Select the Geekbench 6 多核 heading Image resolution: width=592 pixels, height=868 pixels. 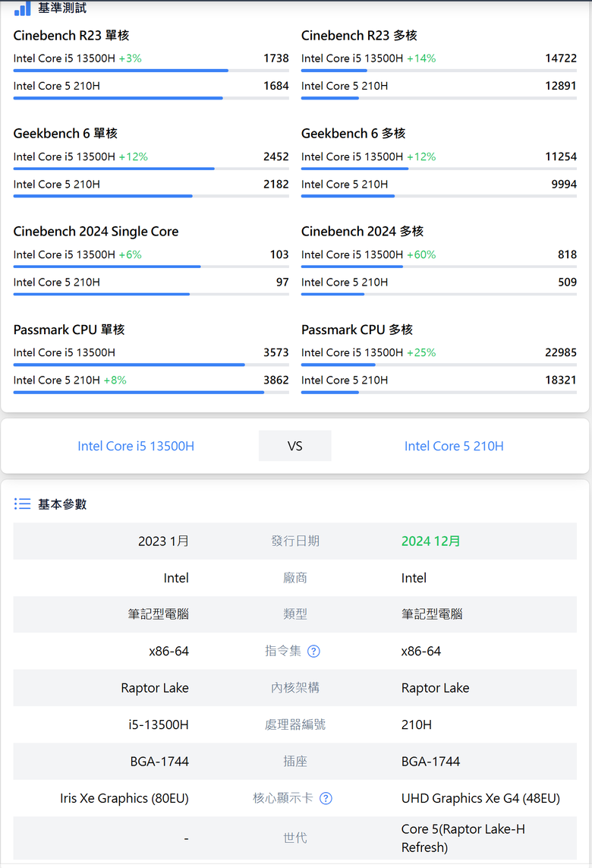[x=354, y=134]
